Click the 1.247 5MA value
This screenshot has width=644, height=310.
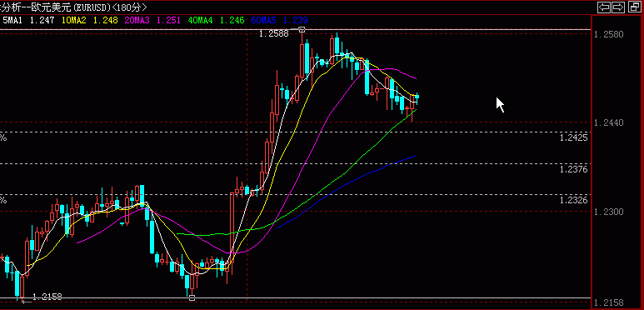[x=42, y=20]
